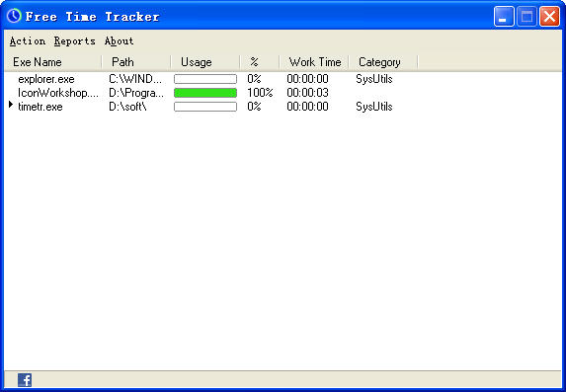Sort by Work Time column header
Image resolution: width=566 pixels, height=392 pixels.
coord(314,62)
